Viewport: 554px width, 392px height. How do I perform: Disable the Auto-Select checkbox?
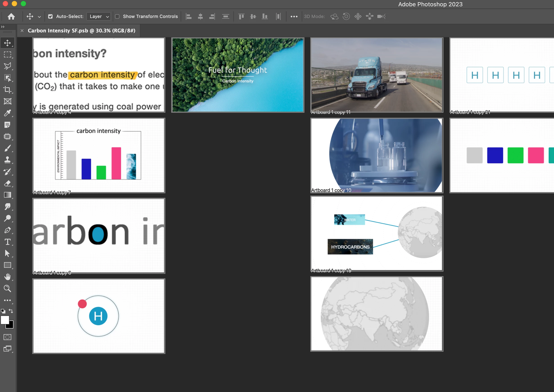pos(50,16)
